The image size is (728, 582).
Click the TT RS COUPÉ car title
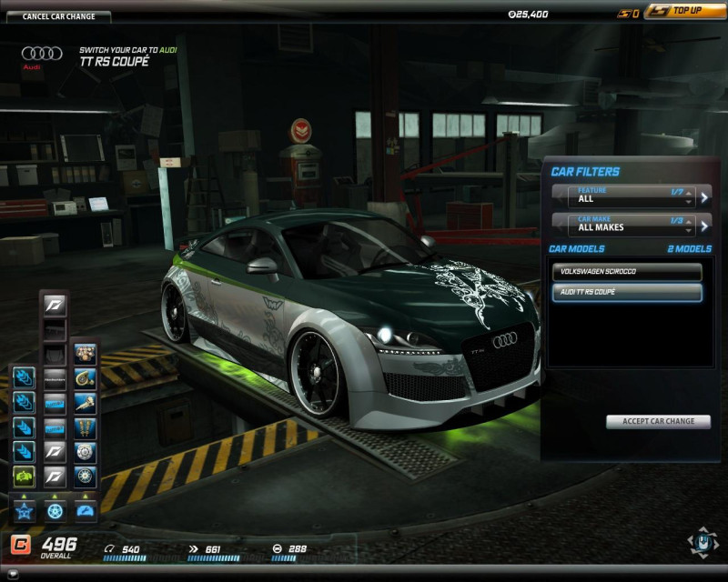115,61
